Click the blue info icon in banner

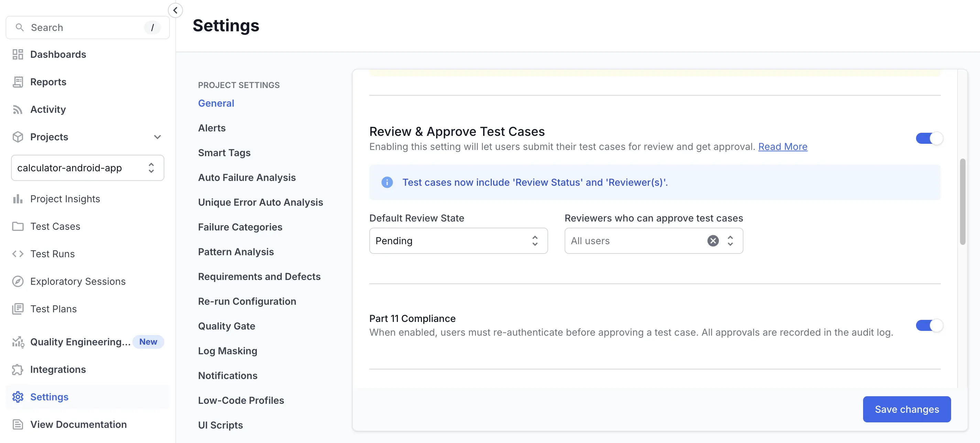(x=387, y=182)
